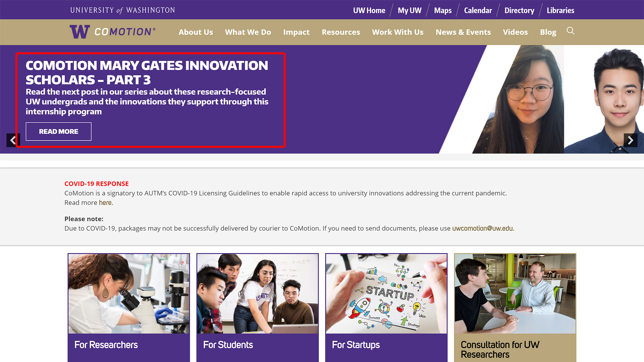Click Consultation for UW Researchers title

[x=500, y=350]
